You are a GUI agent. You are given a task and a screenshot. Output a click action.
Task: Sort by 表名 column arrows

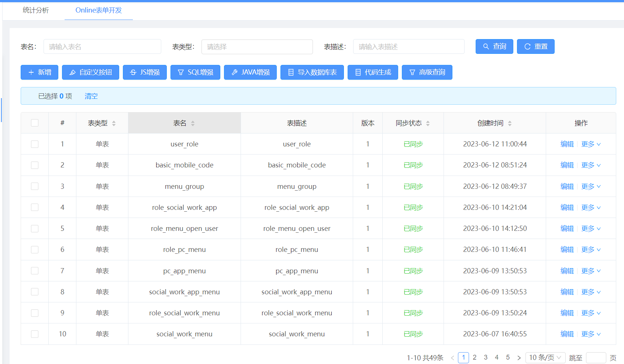(x=193, y=123)
